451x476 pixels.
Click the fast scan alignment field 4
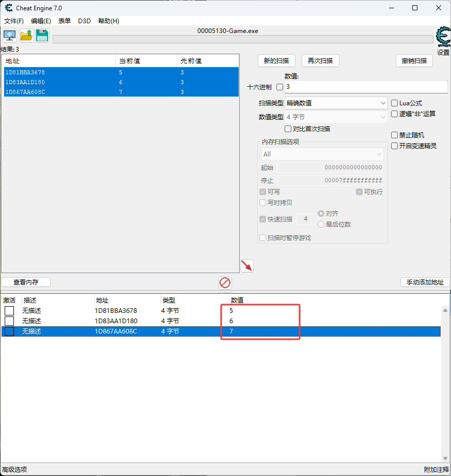click(305, 219)
